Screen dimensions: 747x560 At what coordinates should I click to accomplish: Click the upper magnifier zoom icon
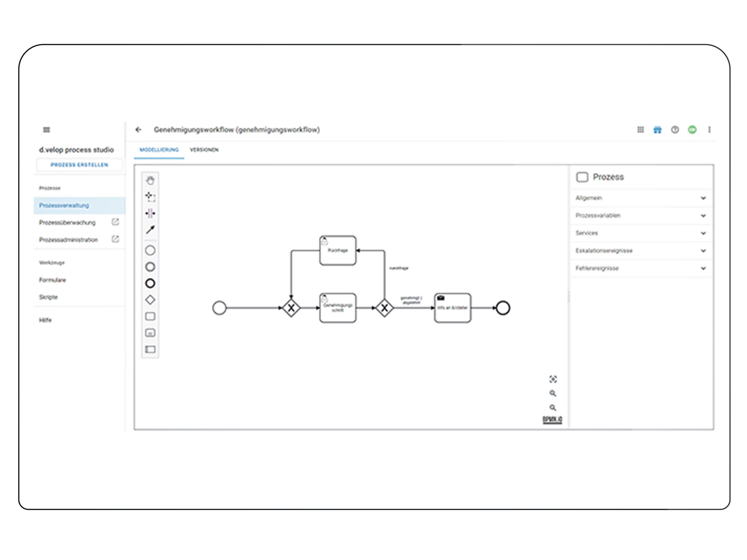click(x=553, y=393)
